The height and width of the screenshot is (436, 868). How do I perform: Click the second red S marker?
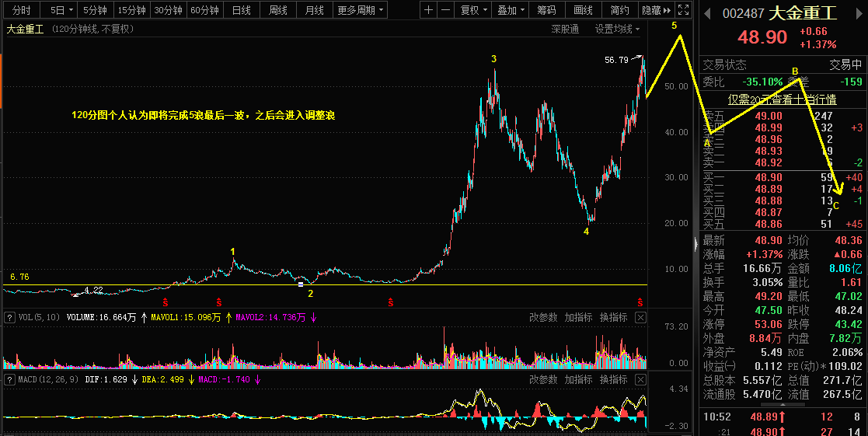point(218,302)
